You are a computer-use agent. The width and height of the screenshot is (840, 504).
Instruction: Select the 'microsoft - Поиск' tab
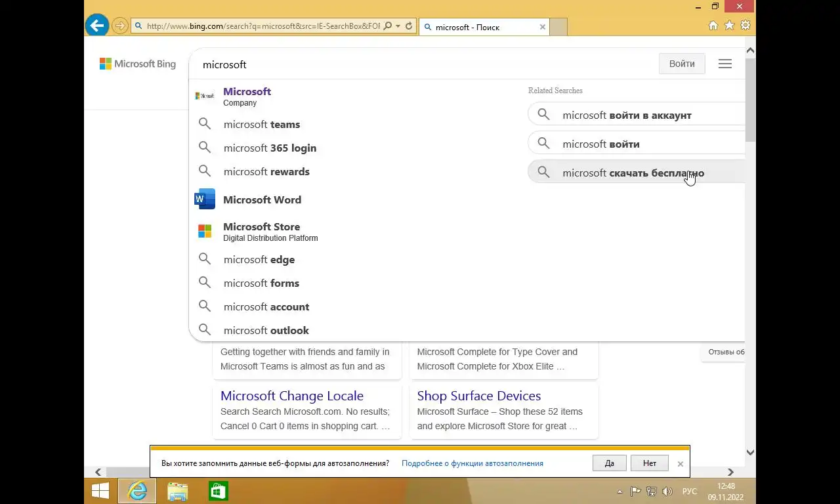click(483, 27)
